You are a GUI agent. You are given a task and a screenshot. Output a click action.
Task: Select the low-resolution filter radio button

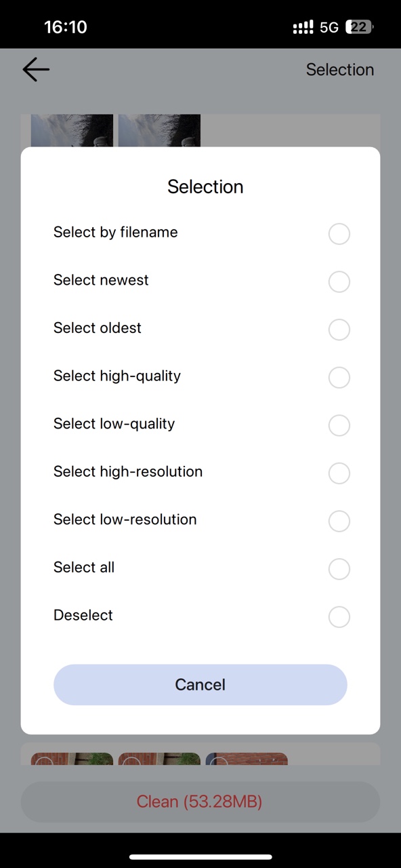point(339,521)
